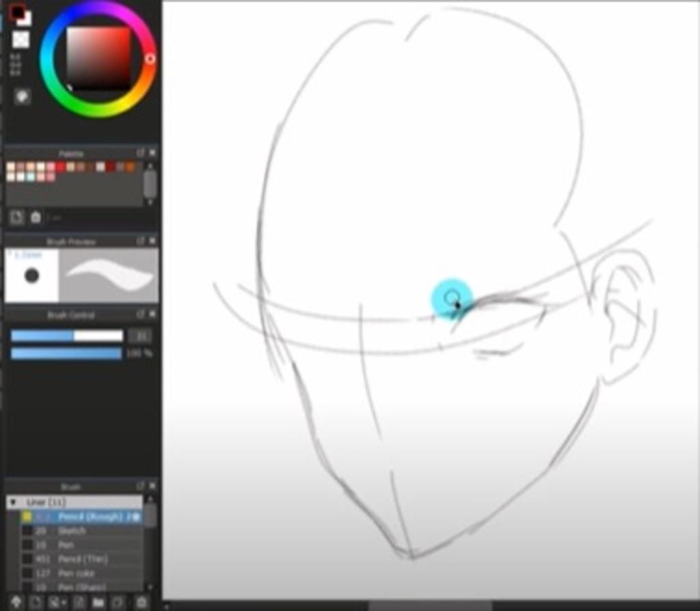The width and height of the screenshot is (700, 611).
Task: Click the hue ring handle on color wheel
Action: [x=150, y=59]
